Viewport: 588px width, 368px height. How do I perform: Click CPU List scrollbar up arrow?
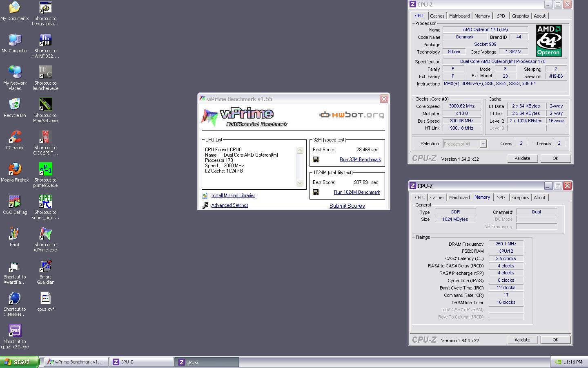coord(300,150)
